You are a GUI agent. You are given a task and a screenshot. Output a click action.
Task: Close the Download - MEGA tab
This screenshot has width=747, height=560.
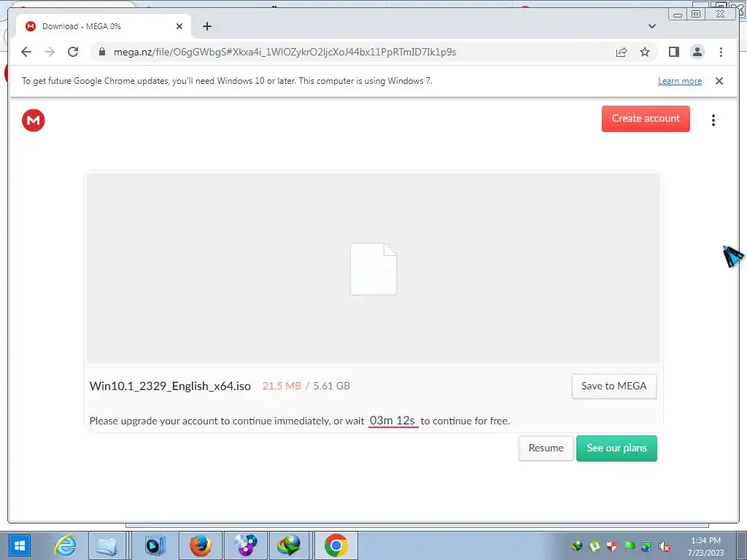(x=179, y=26)
